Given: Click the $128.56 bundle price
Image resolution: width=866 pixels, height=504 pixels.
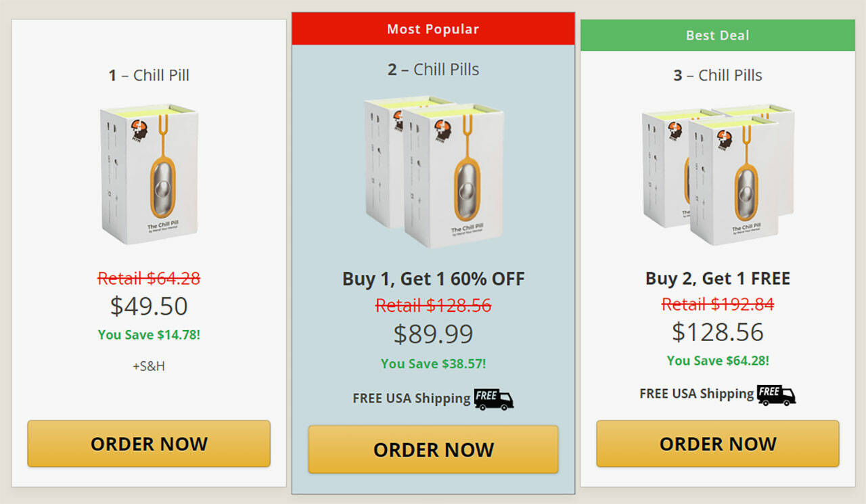Looking at the screenshot, I should click(717, 331).
